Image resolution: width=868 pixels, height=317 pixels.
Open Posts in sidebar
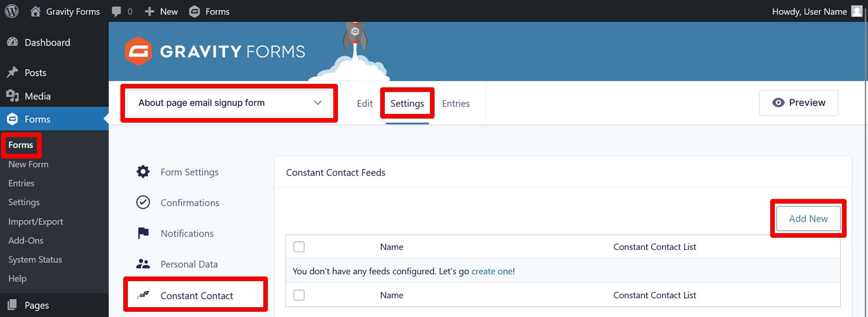(x=35, y=72)
